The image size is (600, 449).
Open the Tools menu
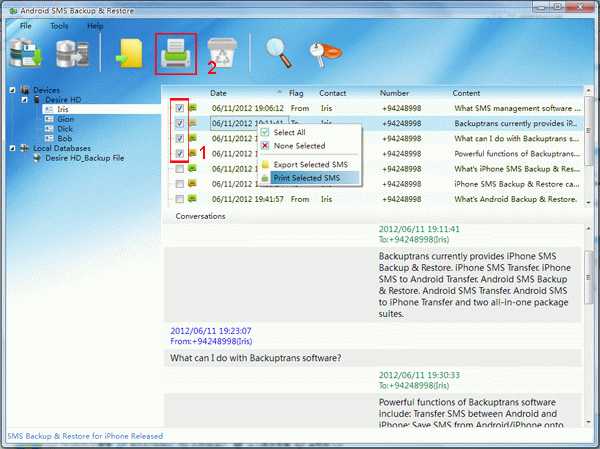point(59,24)
